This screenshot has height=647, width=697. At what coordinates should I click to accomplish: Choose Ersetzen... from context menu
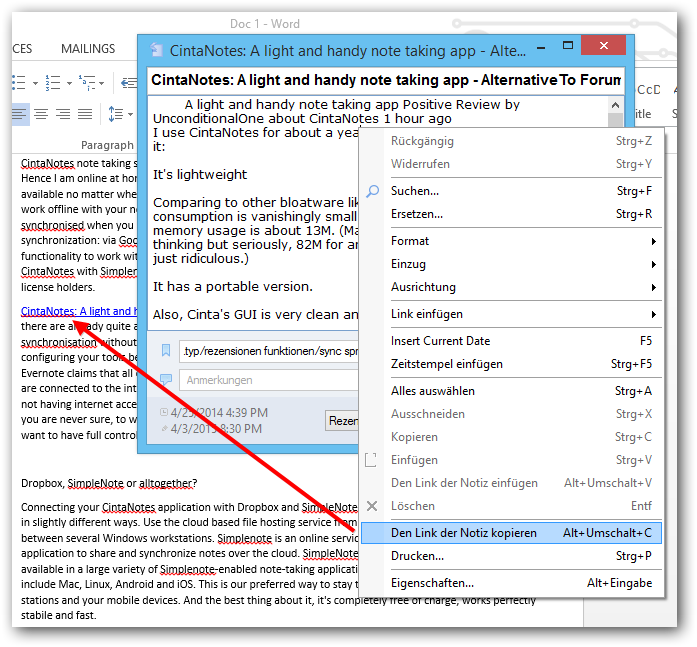511,214
